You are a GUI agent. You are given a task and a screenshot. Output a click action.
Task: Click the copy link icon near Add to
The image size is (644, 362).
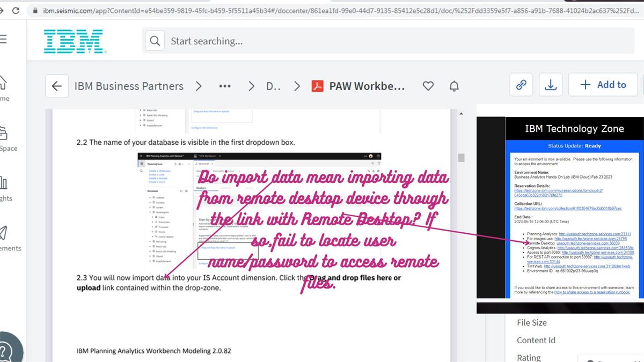click(521, 84)
